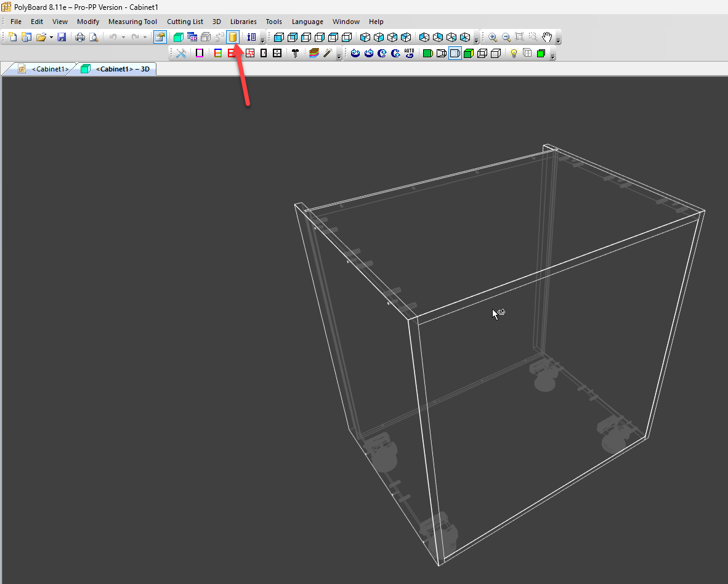The image size is (728, 584).
Task: Open the Edit menu
Action: click(37, 22)
